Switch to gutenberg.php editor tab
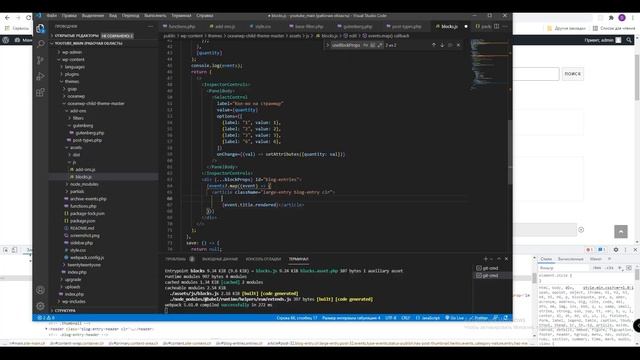The height and width of the screenshot is (360, 640). (x=356, y=26)
